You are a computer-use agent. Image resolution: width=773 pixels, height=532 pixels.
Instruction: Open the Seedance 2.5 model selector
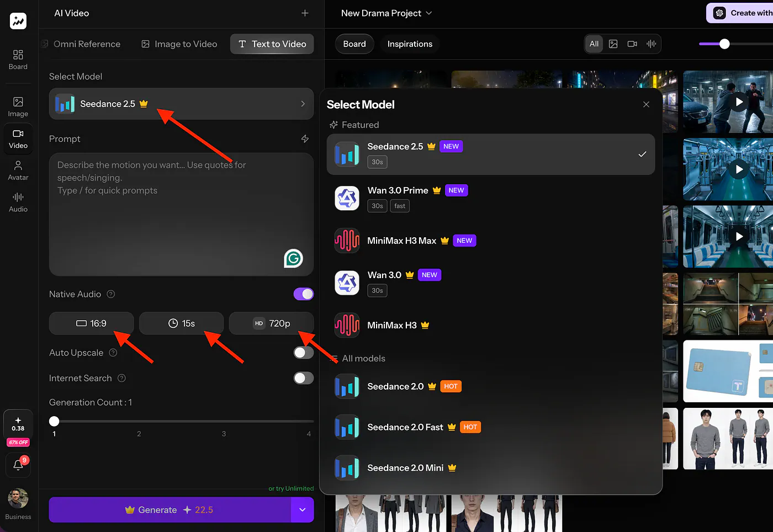click(x=181, y=104)
